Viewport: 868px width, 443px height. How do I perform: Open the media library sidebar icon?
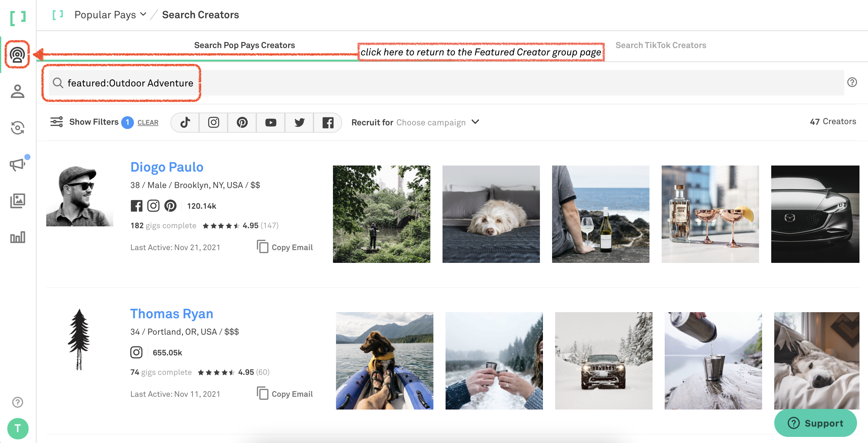point(18,201)
